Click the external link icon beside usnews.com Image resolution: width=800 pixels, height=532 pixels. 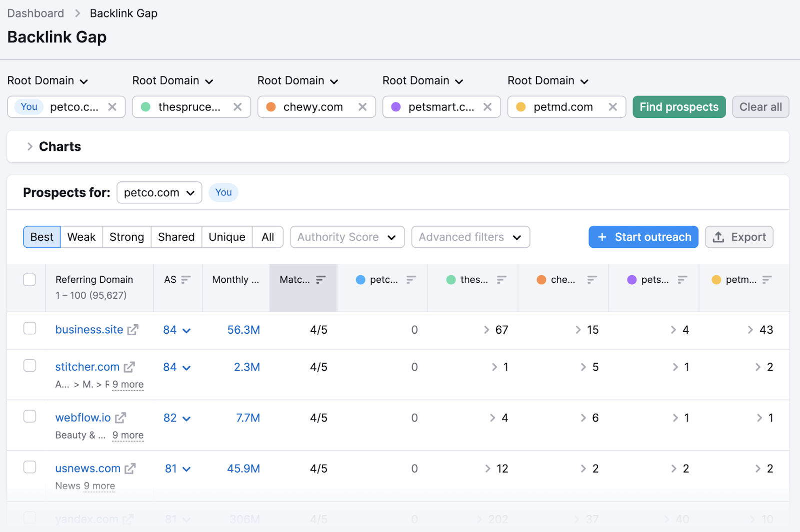pos(130,468)
